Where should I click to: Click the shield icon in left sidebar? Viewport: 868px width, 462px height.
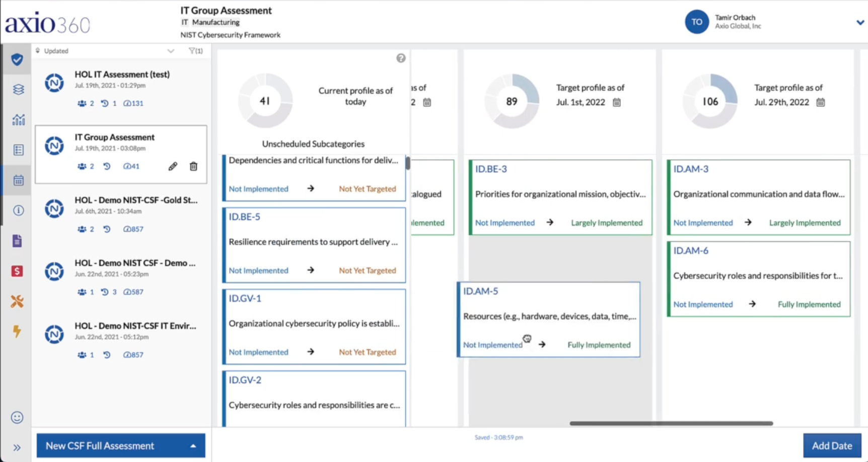click(17, 59)
